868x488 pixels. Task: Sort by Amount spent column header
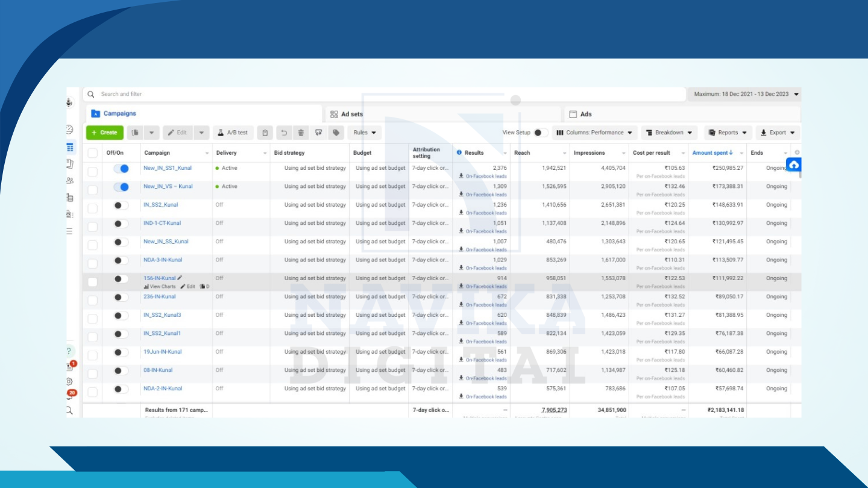[712, 153]
